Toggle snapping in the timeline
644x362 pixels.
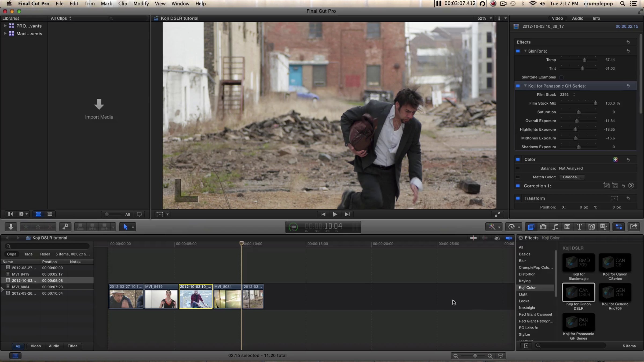[509, 238]
